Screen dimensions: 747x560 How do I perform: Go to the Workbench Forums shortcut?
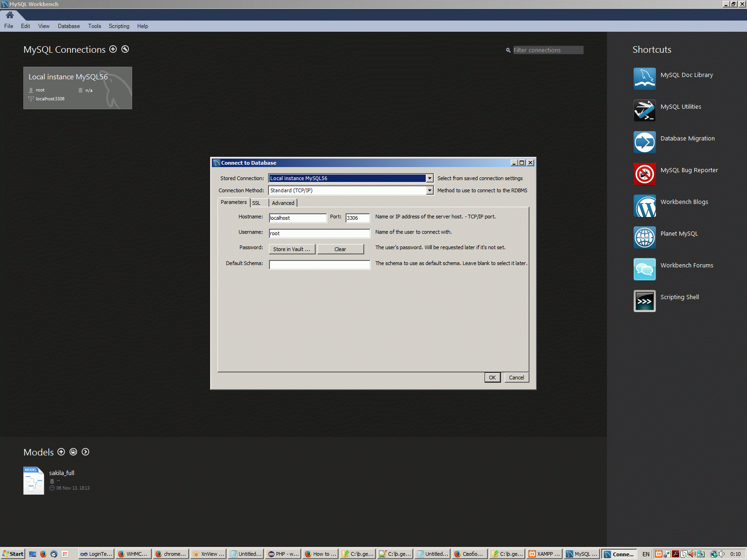[645, 269]
